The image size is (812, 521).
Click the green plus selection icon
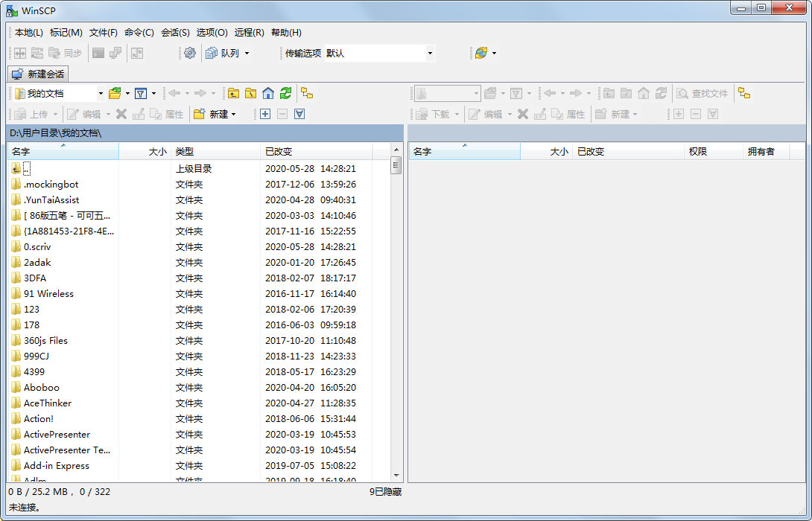tap(264, 114)
